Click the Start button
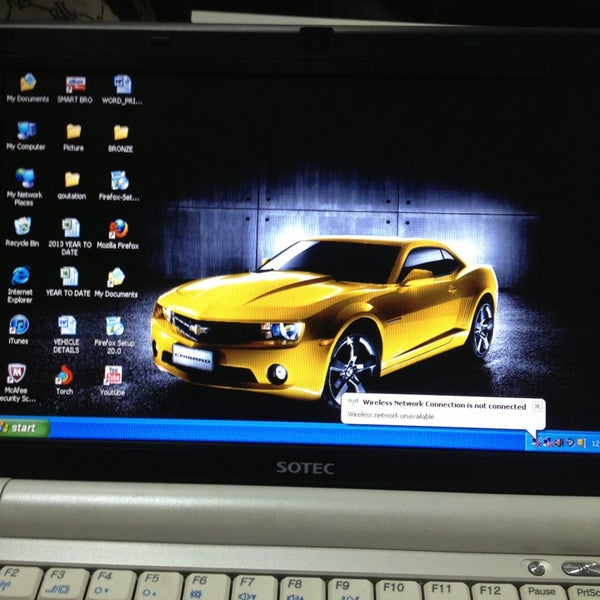The height and width of the screenshot is (600, 600). 24,428
